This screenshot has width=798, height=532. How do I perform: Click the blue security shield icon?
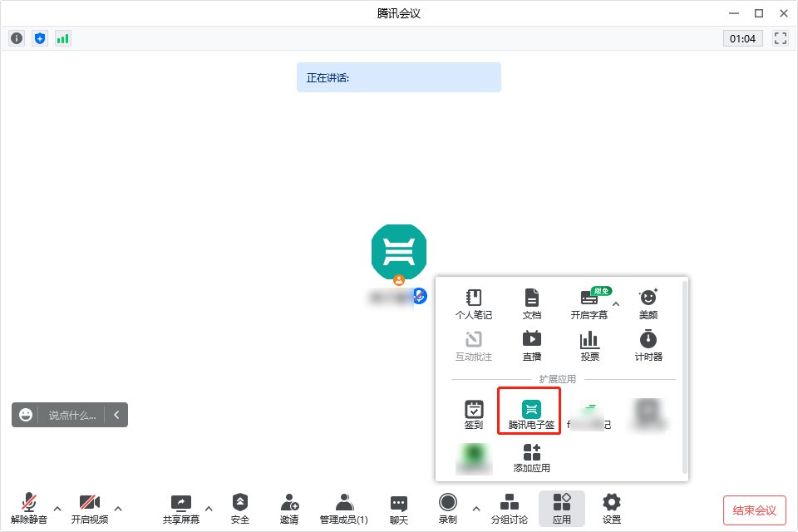(40, 38)
